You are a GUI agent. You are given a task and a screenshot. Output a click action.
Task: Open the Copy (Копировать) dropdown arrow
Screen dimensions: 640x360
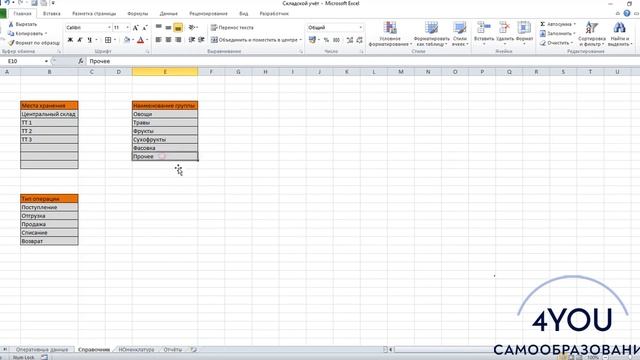[x=46, y=33]
